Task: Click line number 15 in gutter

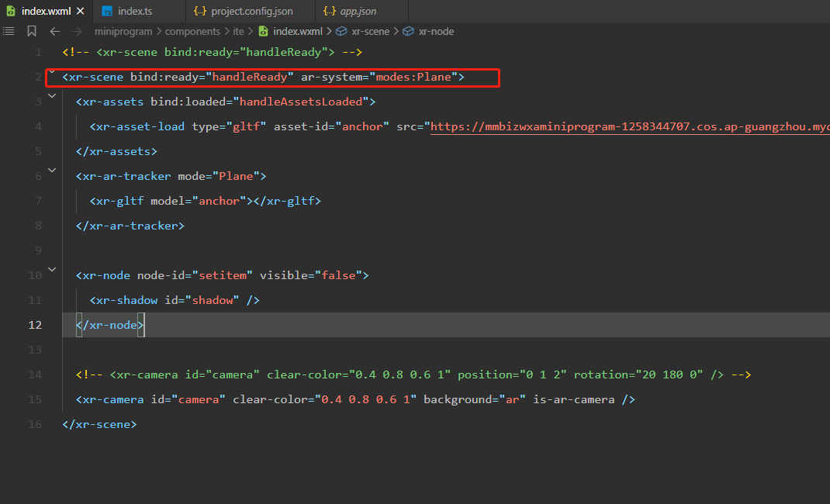Action: (35, 400)
